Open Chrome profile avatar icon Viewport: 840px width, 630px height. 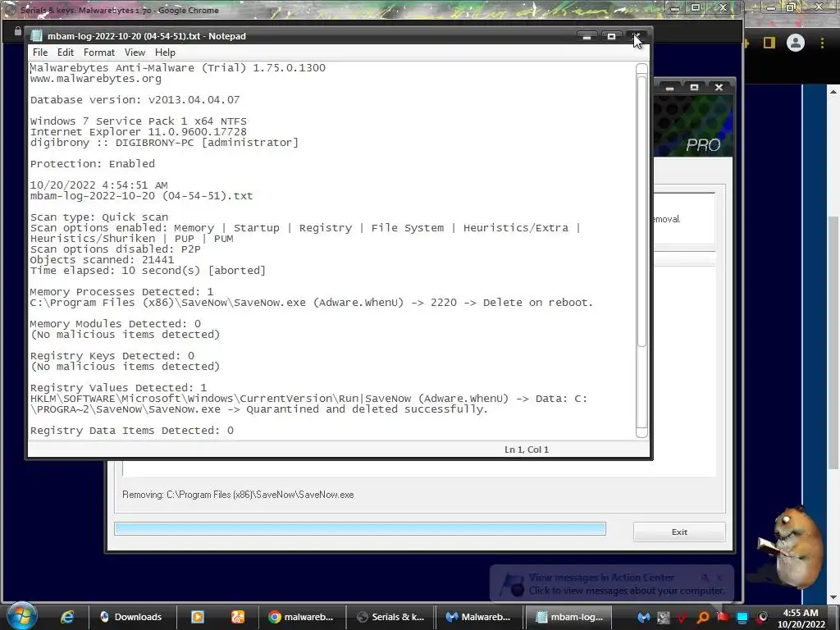pos(796,43)
